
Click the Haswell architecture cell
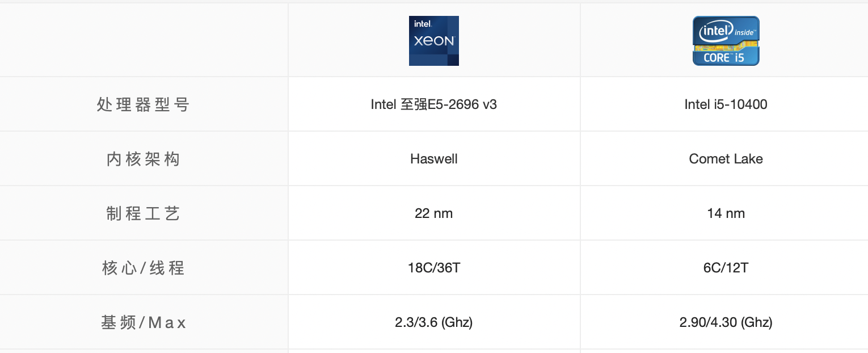tap(433, 159)
